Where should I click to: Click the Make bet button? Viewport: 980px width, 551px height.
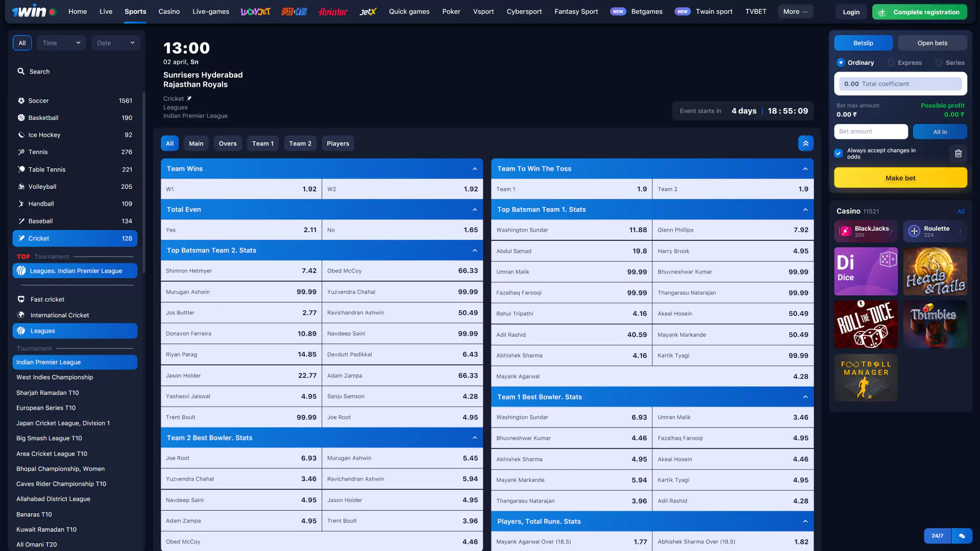point(900,178)
